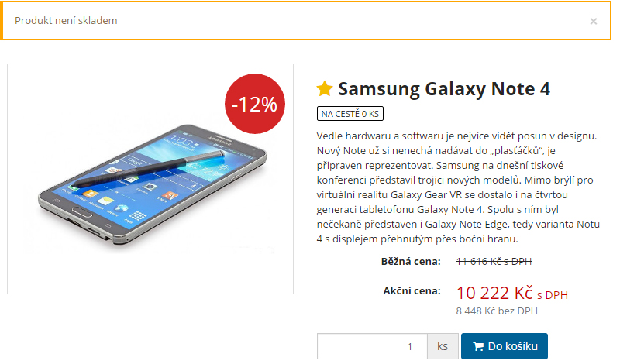Click the 'Produkt není skladem' message text
Viewport: 620px width, 364px height.
(x=67, y=21)
